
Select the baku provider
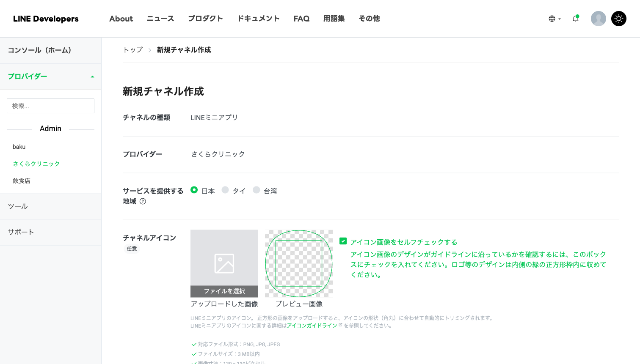19,147
